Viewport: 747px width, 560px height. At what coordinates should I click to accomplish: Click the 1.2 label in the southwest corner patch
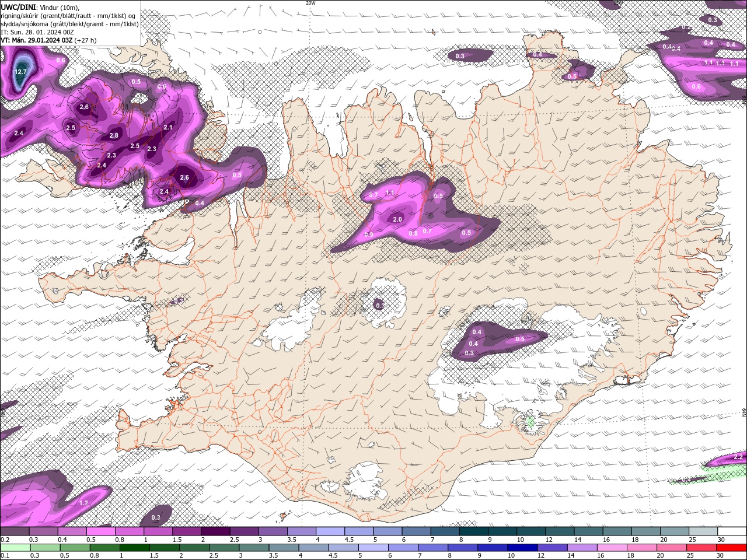pos(83,503)
